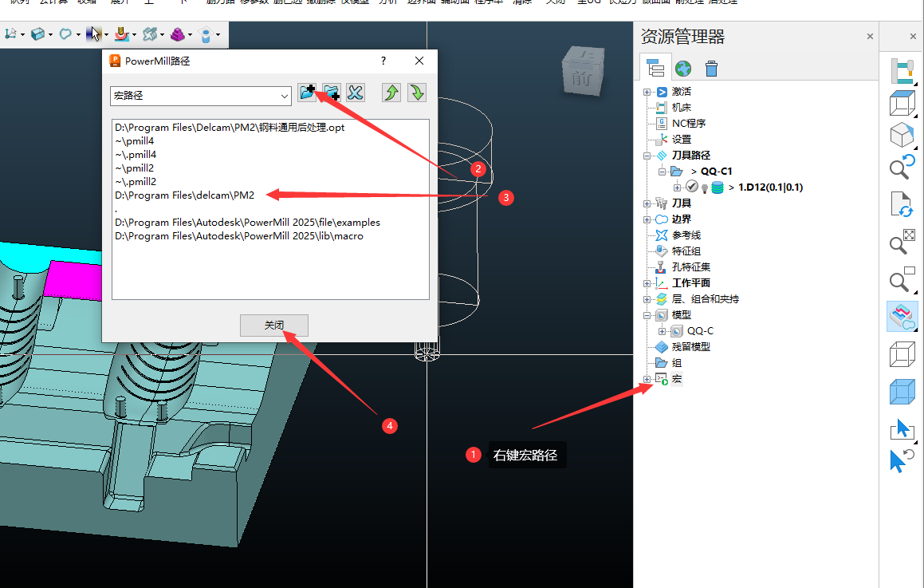Screen dimensions: 924x588
Task: Collapse the 刀具路径 tree node
Action: pos(647,156)
